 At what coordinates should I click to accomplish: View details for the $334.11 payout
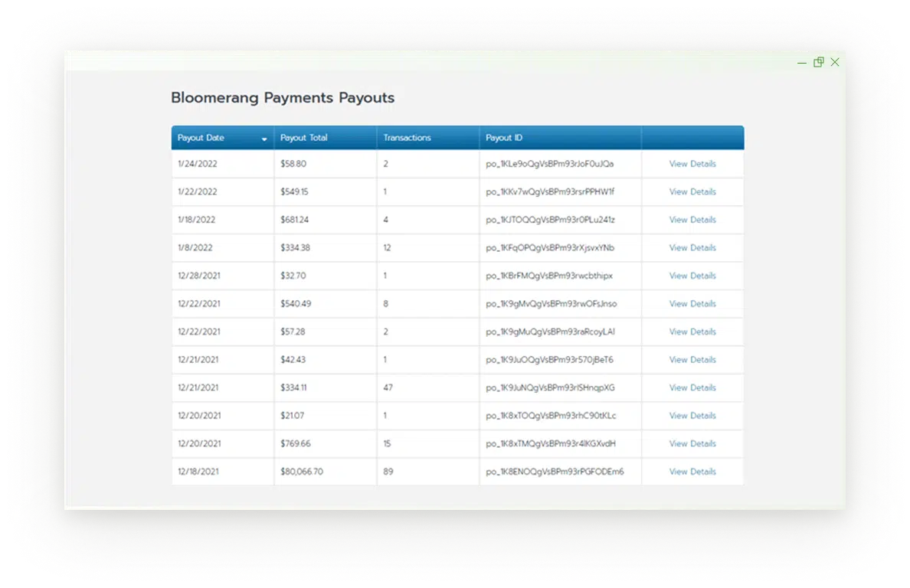coord(692,387)
